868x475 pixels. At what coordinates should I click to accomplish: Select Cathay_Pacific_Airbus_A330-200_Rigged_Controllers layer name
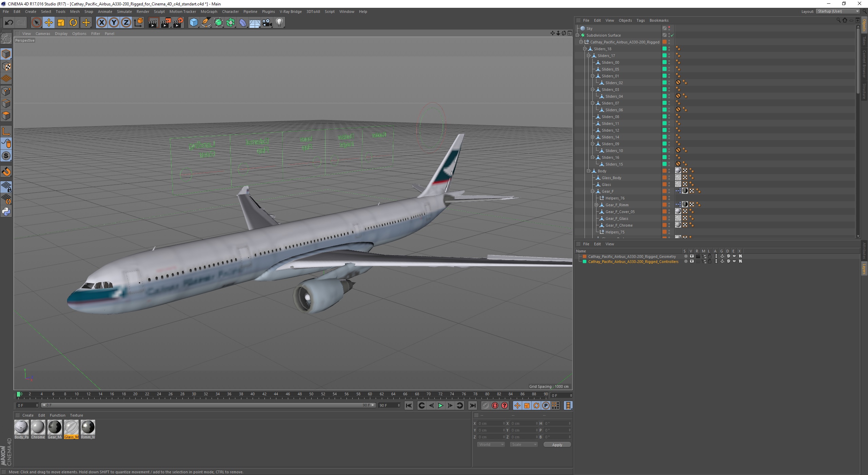click(x=633, y=262)
